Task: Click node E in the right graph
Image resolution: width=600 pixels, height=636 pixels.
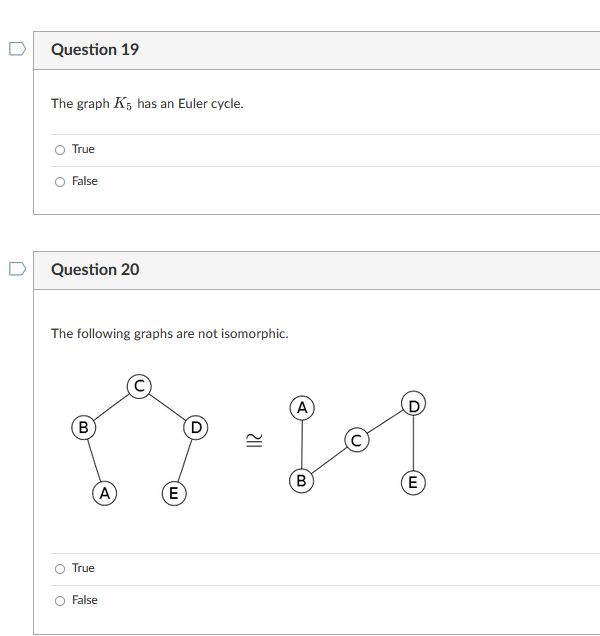Action: pyautogui.click(x=413, y=483)
